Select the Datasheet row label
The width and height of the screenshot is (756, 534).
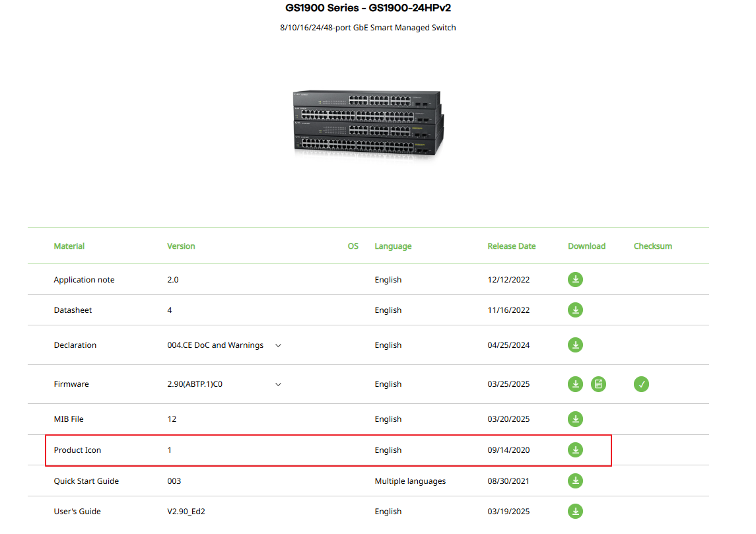(x=73, y=310)
